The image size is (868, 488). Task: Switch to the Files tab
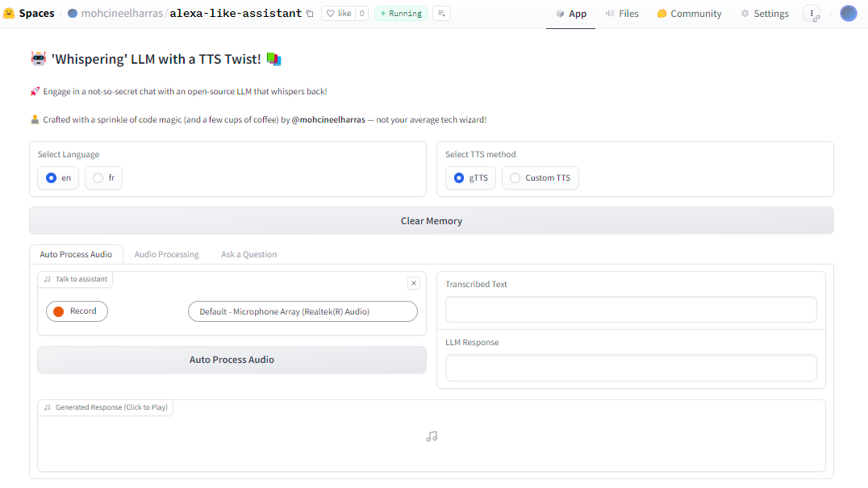(622, 14)
